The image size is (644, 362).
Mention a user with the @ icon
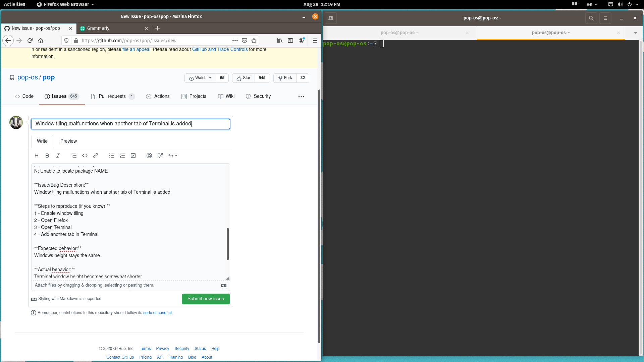(x=149, y=156)
